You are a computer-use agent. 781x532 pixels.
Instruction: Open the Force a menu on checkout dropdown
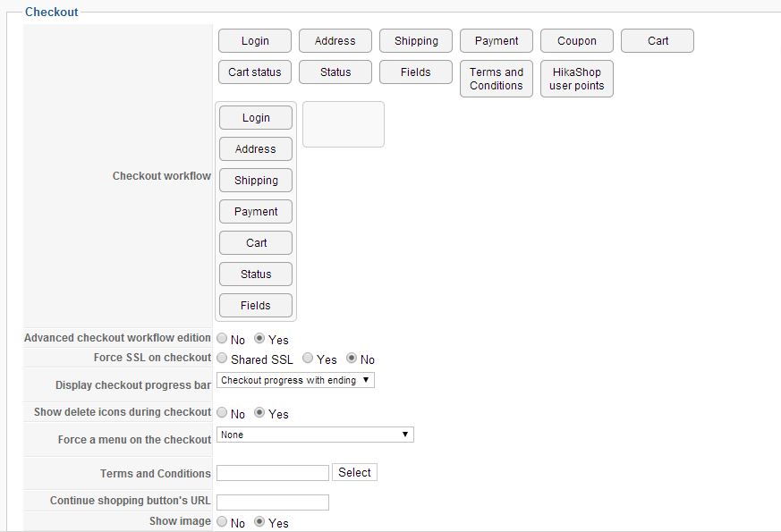click(x=315, y=435)
